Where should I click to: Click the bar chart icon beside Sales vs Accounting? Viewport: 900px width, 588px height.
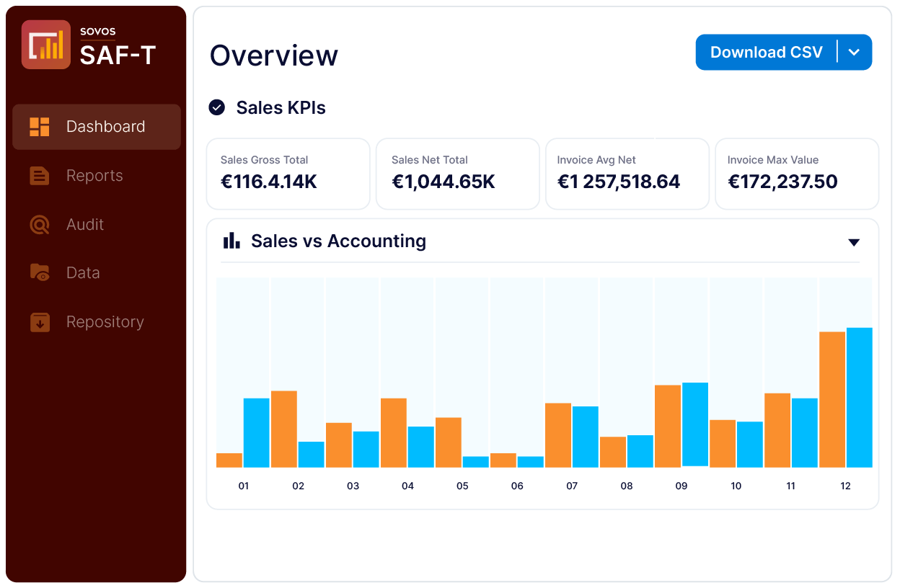pos(231,241)
